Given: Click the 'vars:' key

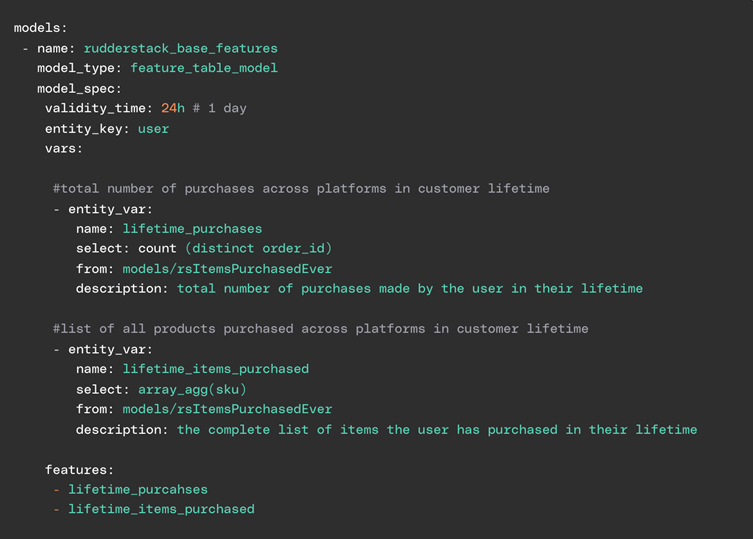Looking at the screenshot, I should point(64,148).
